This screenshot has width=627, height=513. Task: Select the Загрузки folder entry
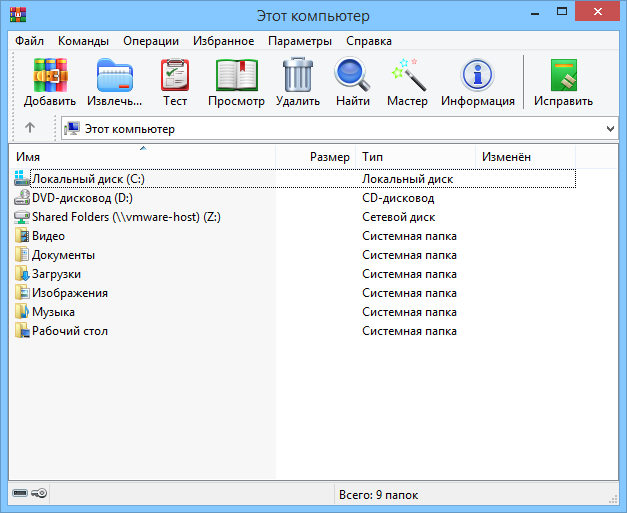(x=56, y=274)
